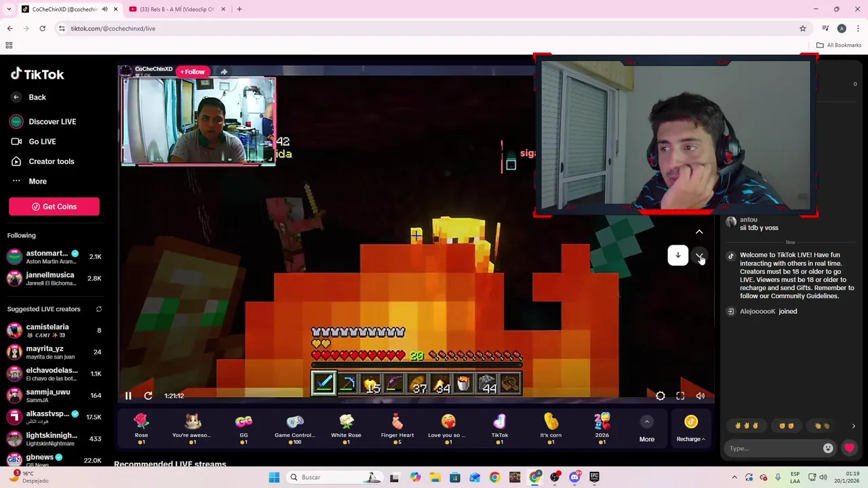Image resolution: width=868 pixels, height=488 pixels.
Task: Send a like with heart button
Action: coord(849,448)
